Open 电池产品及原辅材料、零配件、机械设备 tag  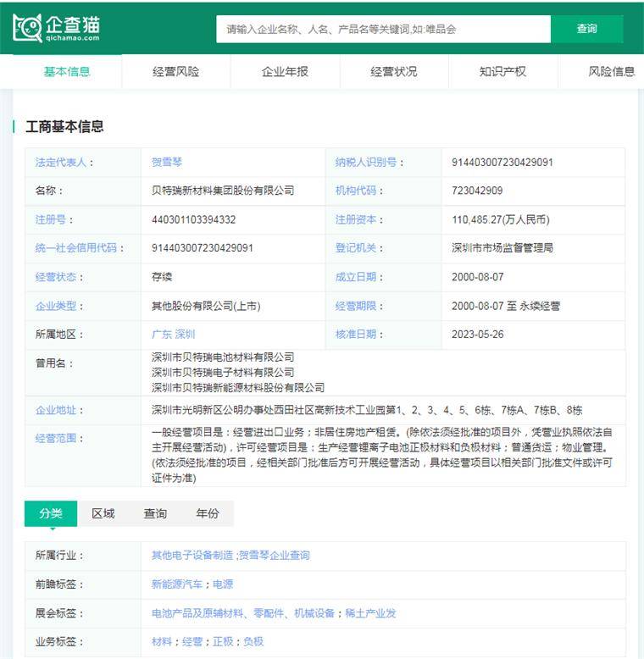[x=243, y=613]
